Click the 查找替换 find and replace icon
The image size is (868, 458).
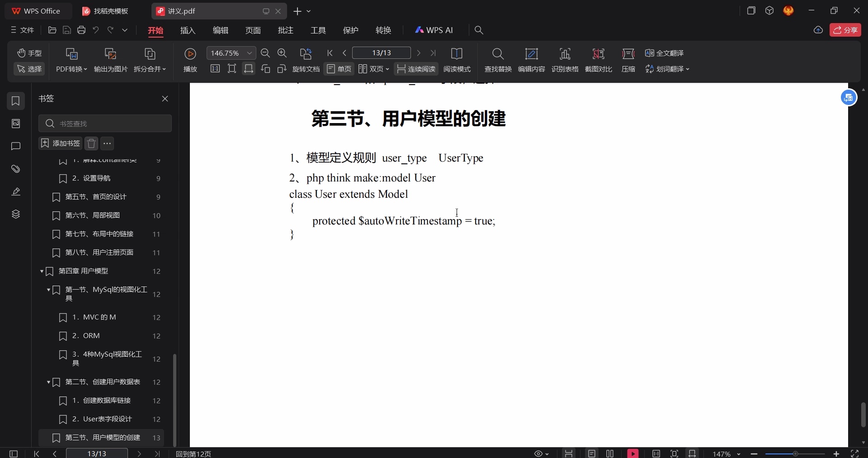click(x=497, y=60)
